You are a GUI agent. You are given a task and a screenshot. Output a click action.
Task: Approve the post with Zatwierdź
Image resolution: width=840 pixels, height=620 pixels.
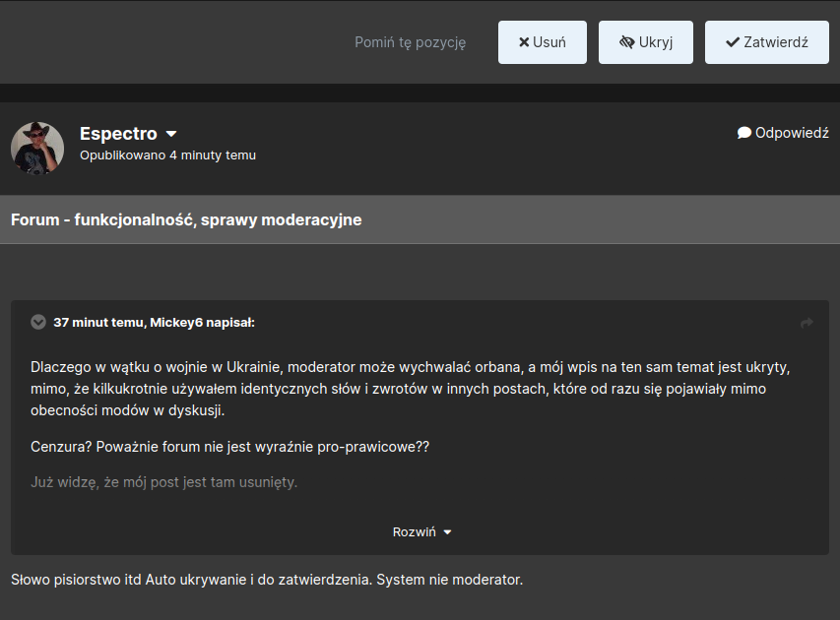click(x=766, y=42)
